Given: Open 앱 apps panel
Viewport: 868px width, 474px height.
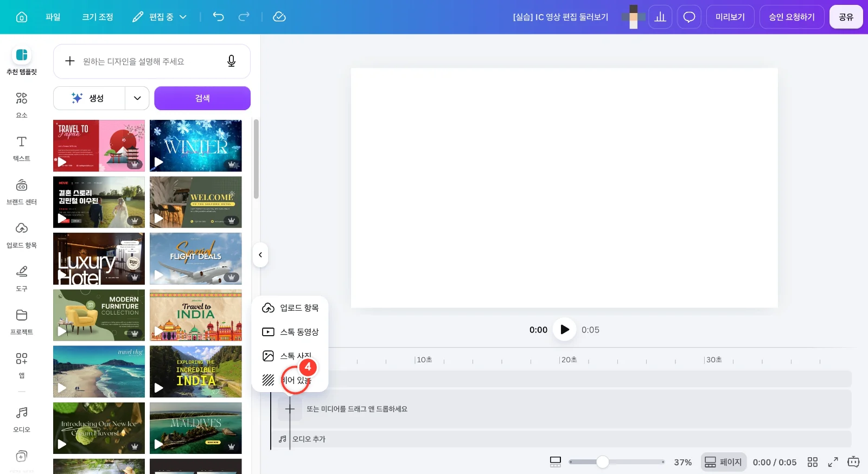Looking at the screenshot, I should [x=22, y=365].
